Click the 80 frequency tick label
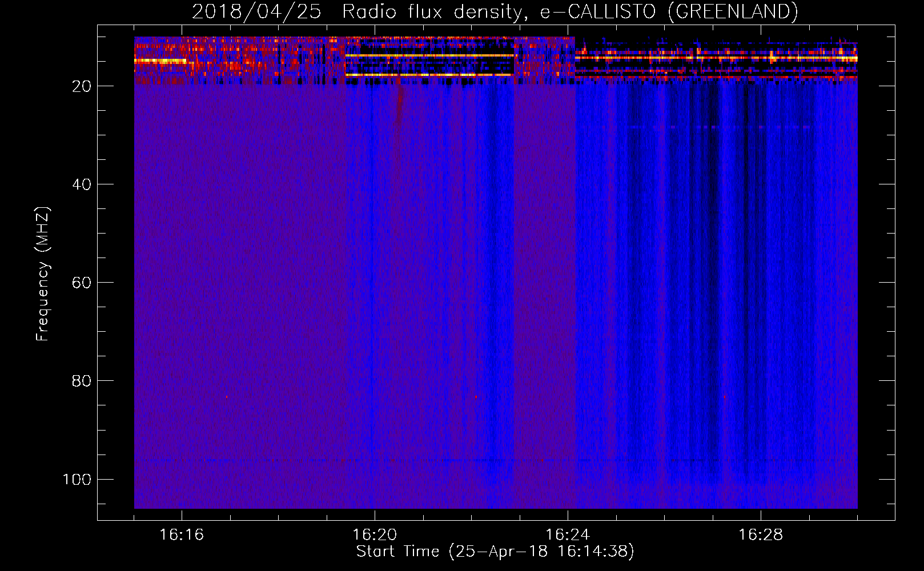Viewport: 924px width, 571px height. coord(82,381)
